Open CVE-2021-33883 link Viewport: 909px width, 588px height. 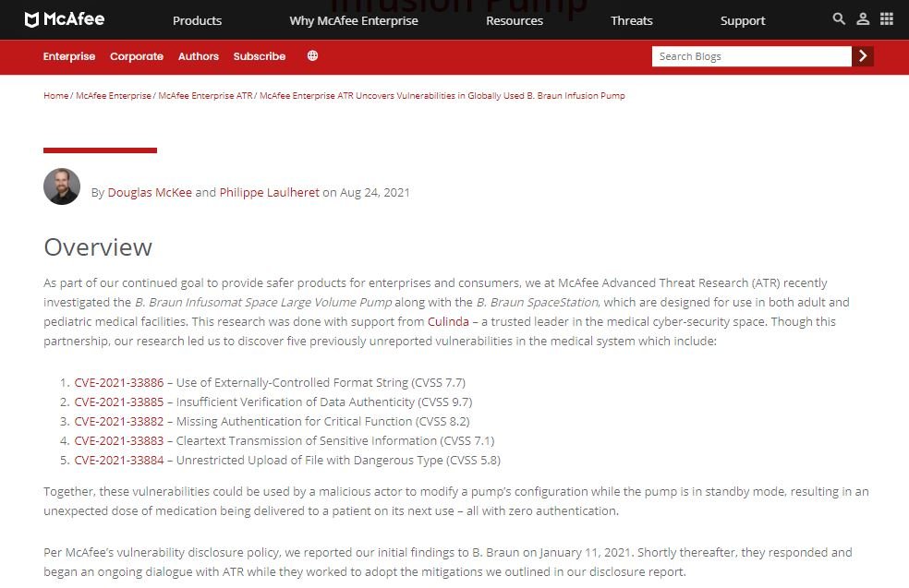click(119, 441)
